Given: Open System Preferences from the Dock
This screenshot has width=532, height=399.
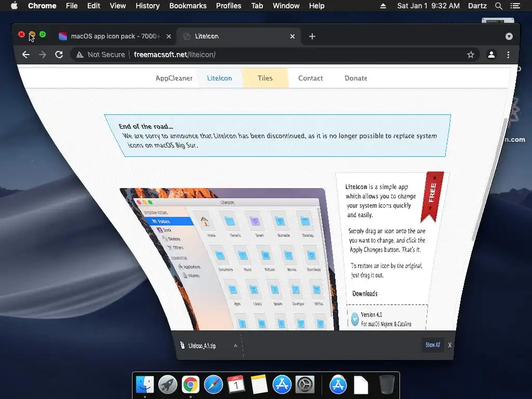Looking at the screenshot, I should (304, 385).
